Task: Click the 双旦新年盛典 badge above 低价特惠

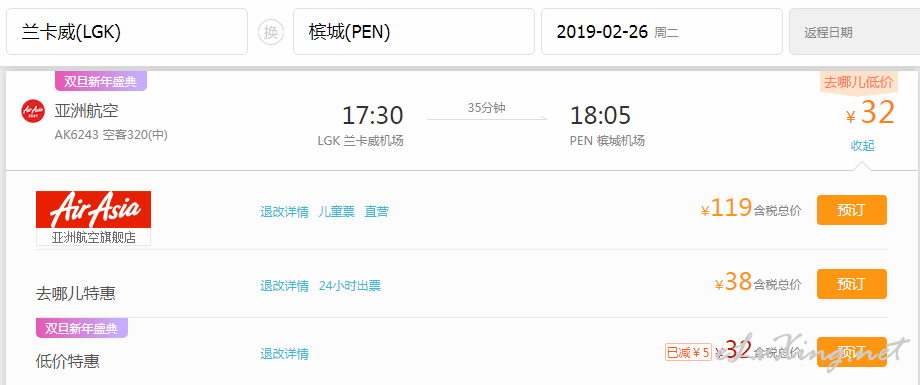Action: (x=82, y=328)
